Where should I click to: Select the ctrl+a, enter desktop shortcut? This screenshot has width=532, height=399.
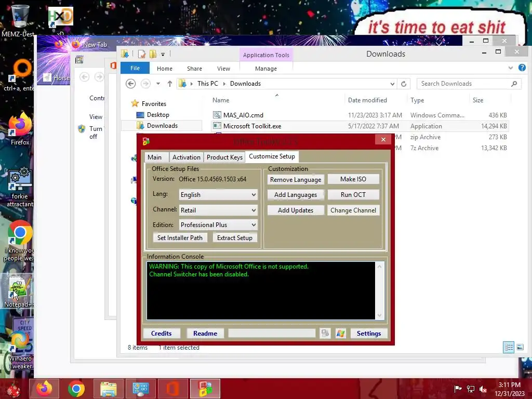pos(19,75)
